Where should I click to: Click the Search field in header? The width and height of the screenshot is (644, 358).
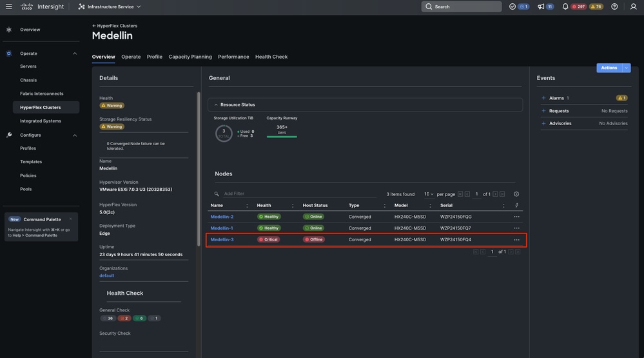[461, 6]
